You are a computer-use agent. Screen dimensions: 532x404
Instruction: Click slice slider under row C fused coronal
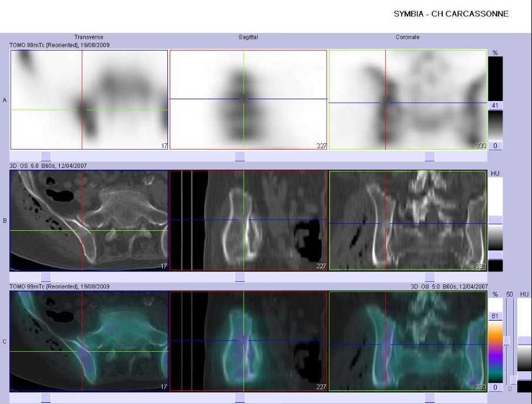click(430, 398)
